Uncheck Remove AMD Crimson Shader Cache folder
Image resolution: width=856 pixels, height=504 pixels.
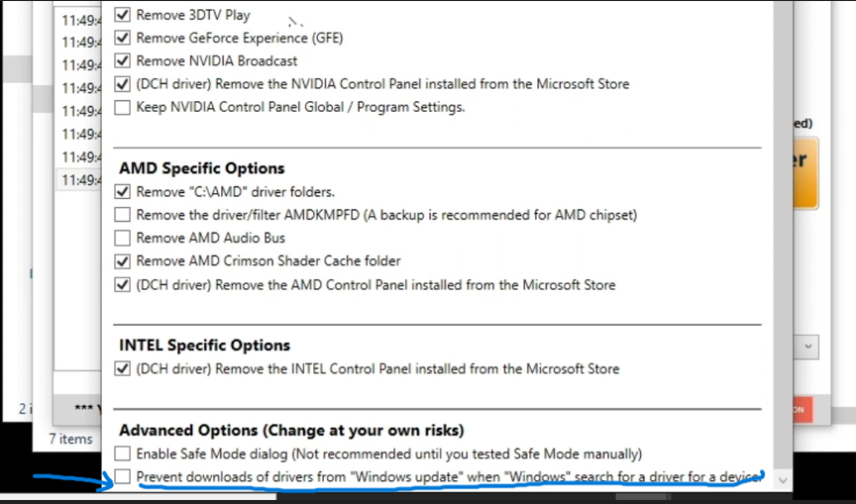[x=122, y=261]
